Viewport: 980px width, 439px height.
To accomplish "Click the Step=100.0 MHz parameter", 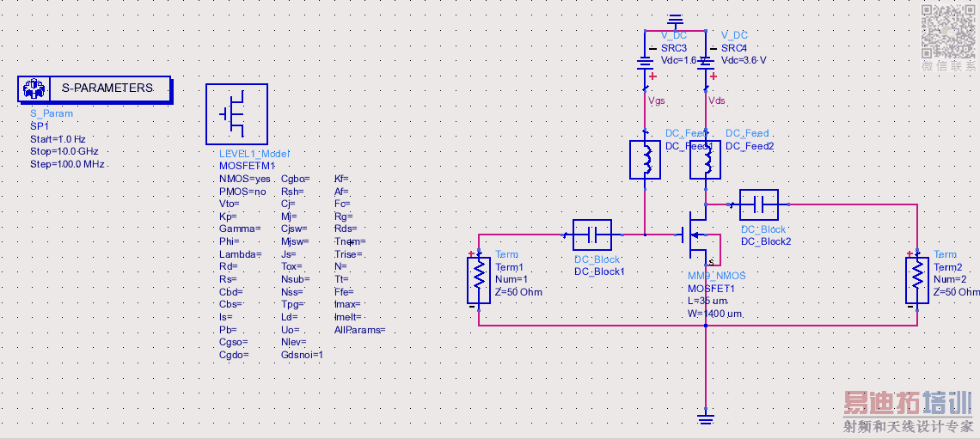I will (68, 164).
